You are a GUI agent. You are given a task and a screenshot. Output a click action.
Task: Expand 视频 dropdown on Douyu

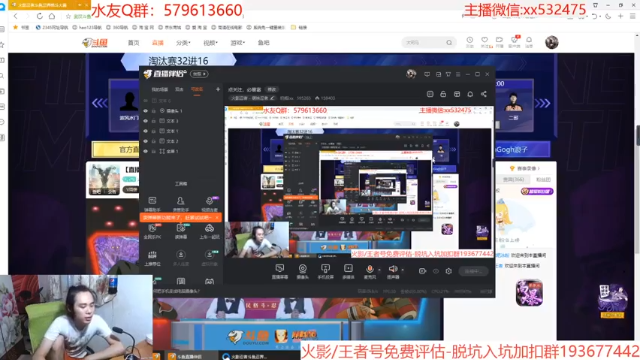[x=211, y=43]
